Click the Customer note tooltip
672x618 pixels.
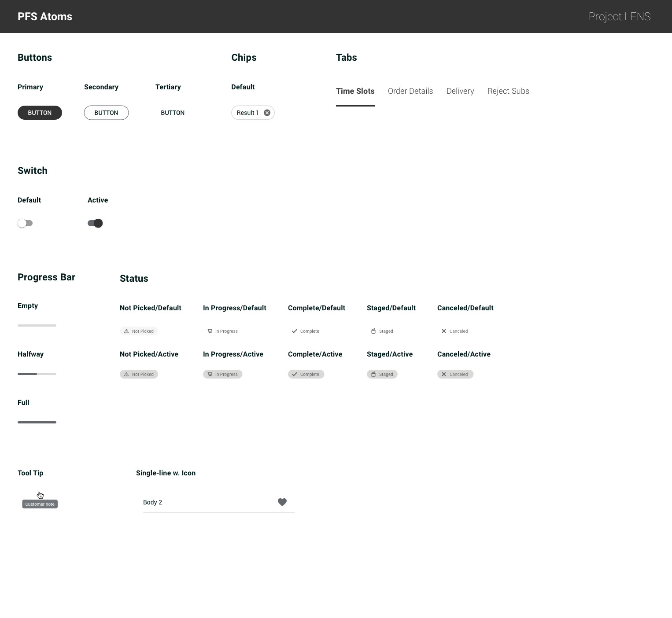[40, 504]
